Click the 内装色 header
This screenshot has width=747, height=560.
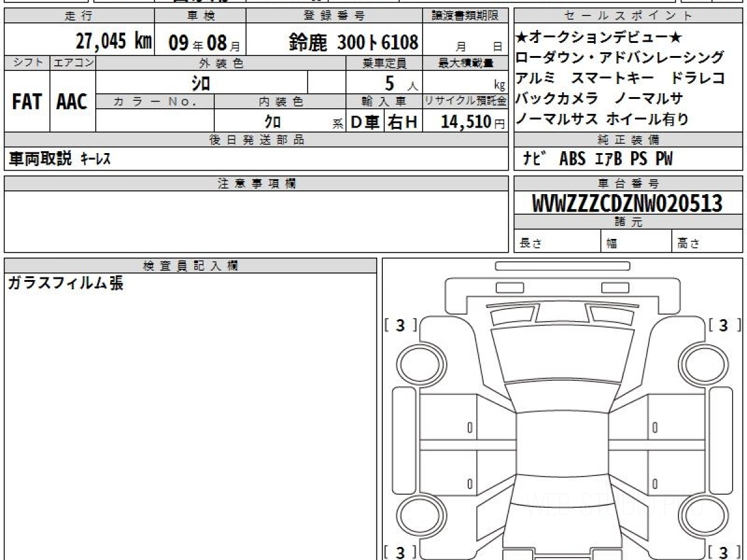point(280,101)
